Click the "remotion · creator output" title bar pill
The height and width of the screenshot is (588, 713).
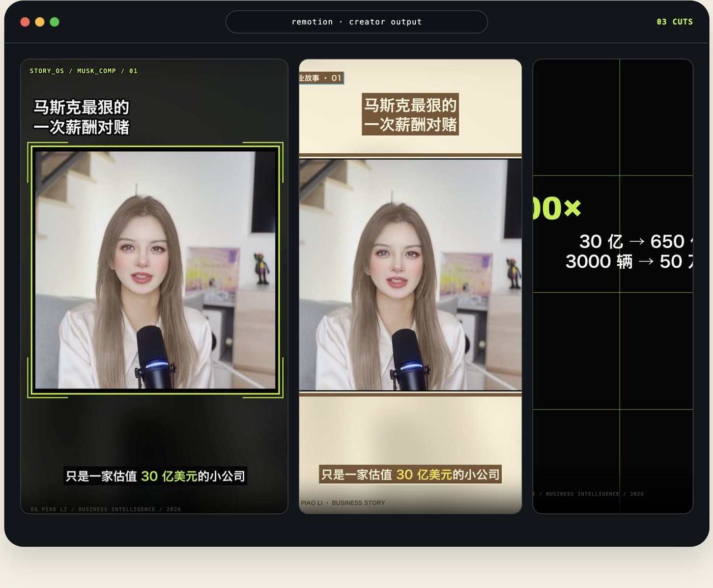click(357, 22)
